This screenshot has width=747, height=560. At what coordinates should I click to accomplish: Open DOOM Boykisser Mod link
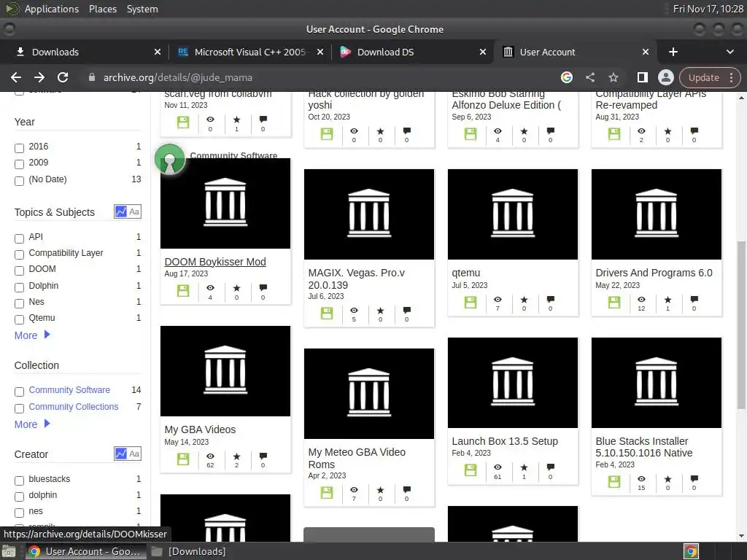pyautogui.click(x=215, y=262)
